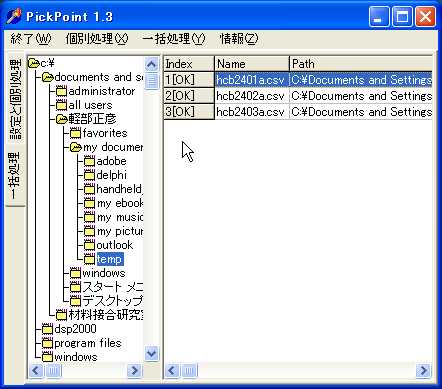Image resolution: width=442 pixels, height=389 pixels.
Task: Click file list horizontal scrollbar right arrow
Action: click(424, 371)
